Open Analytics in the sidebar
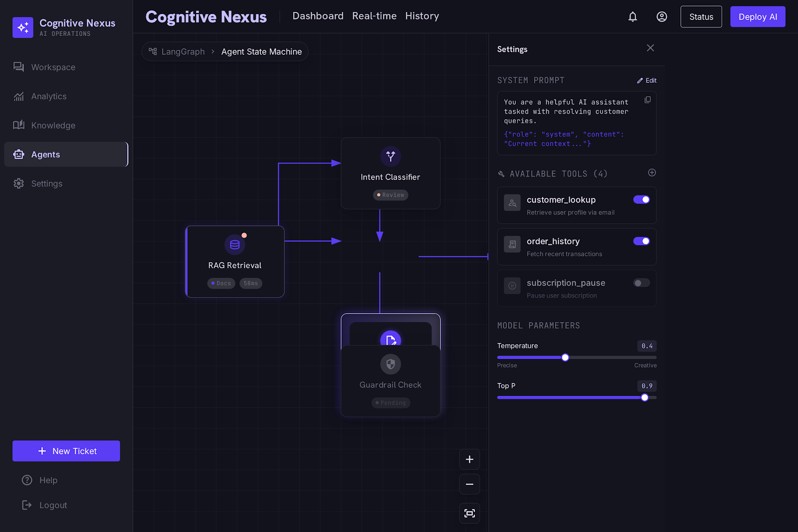 coord(66,96)
